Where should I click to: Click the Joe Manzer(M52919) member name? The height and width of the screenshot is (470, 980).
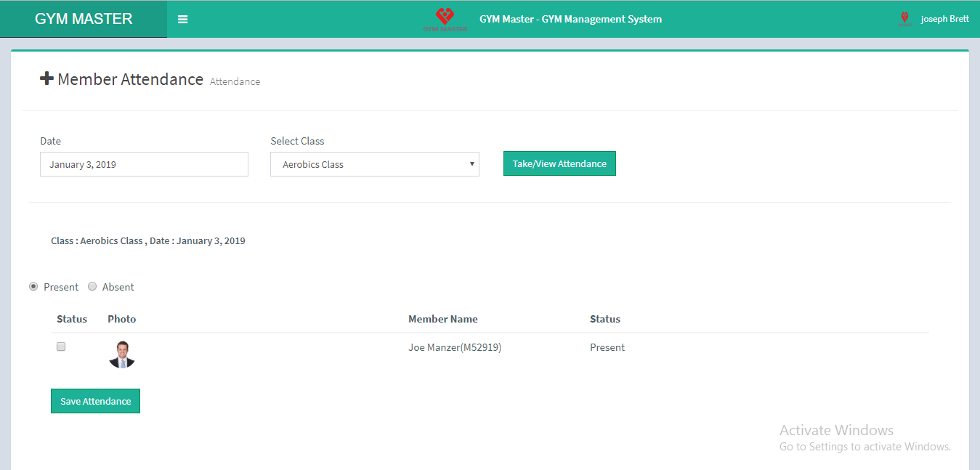[455, 347]
